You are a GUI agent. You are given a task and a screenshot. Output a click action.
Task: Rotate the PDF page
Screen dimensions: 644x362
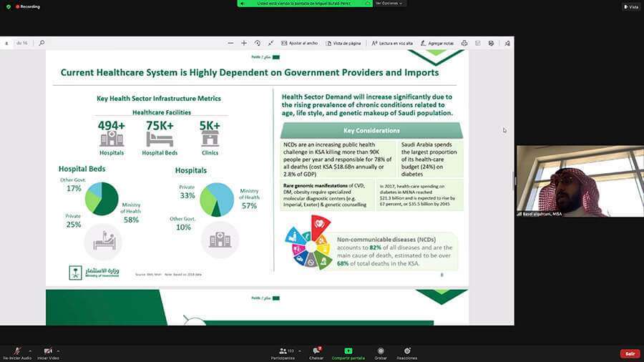tap(258, 43)
